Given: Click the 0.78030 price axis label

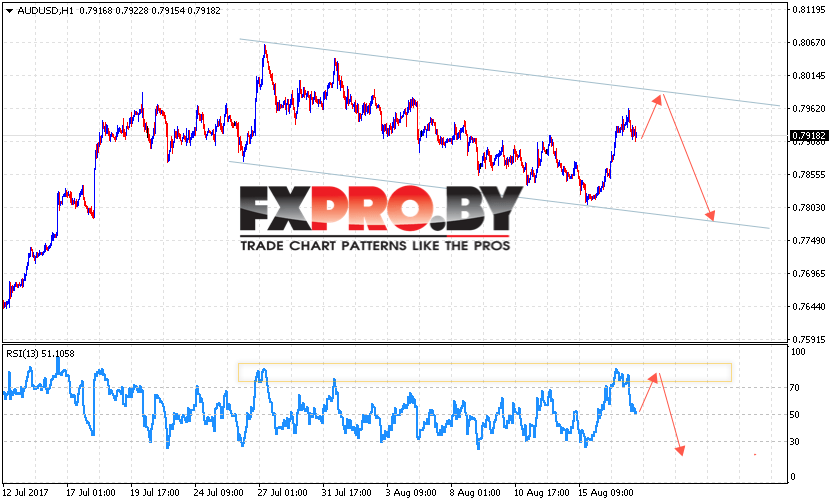Looking at the screenshot, I should tap(808, 208).
